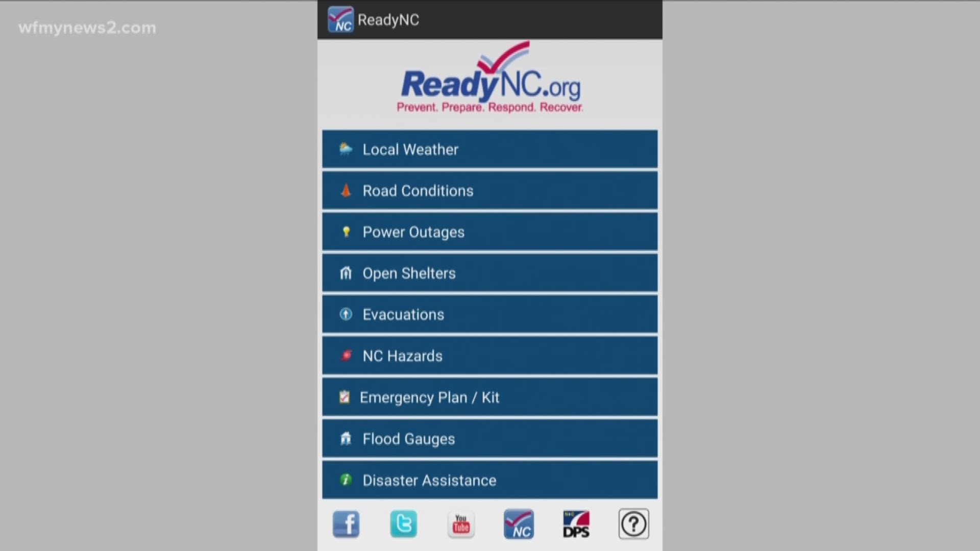This screenshot has width=980, height=551.
Task: Click the DPS department icon
Action: [x=577, y=524]
